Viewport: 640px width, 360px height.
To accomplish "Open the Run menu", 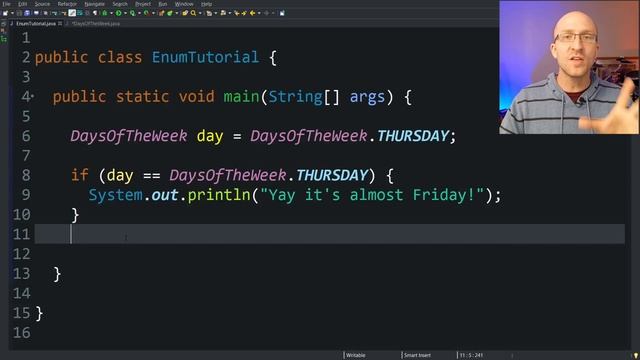I will pos(162,4).
